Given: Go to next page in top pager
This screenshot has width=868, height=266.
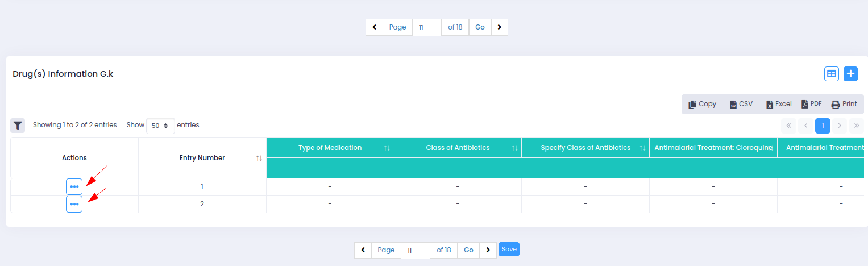Looking at the screenshot, I should point(499,27).
